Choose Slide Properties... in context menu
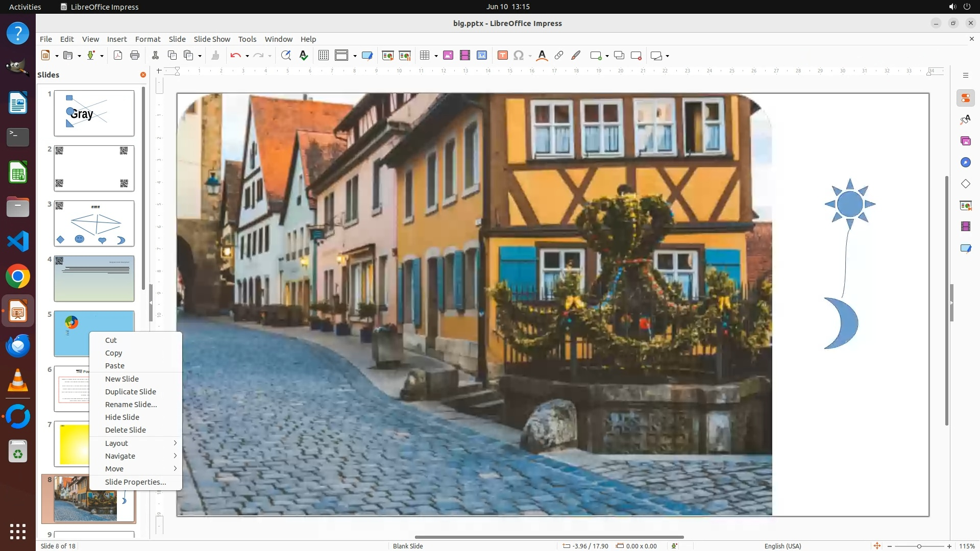 coord(135,482)
